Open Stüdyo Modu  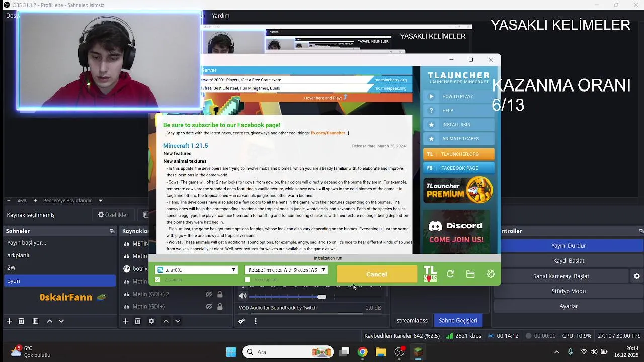(x=569, y=291)
